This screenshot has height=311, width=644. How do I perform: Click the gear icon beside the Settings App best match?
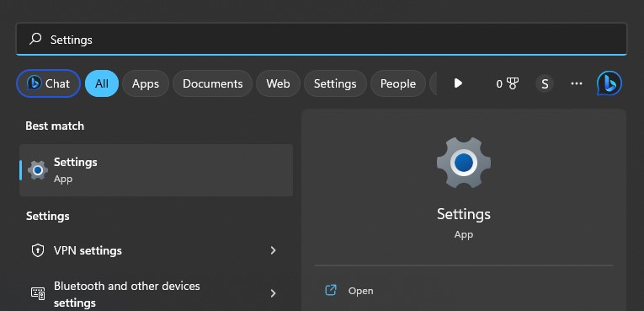click(x=38, y=170)
